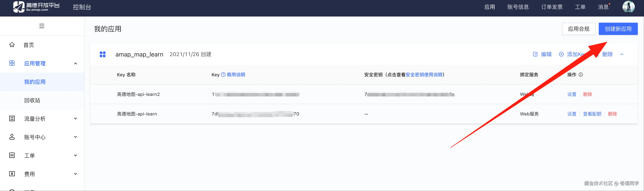Click the 流量分析 chart icon

click(12, 118)
